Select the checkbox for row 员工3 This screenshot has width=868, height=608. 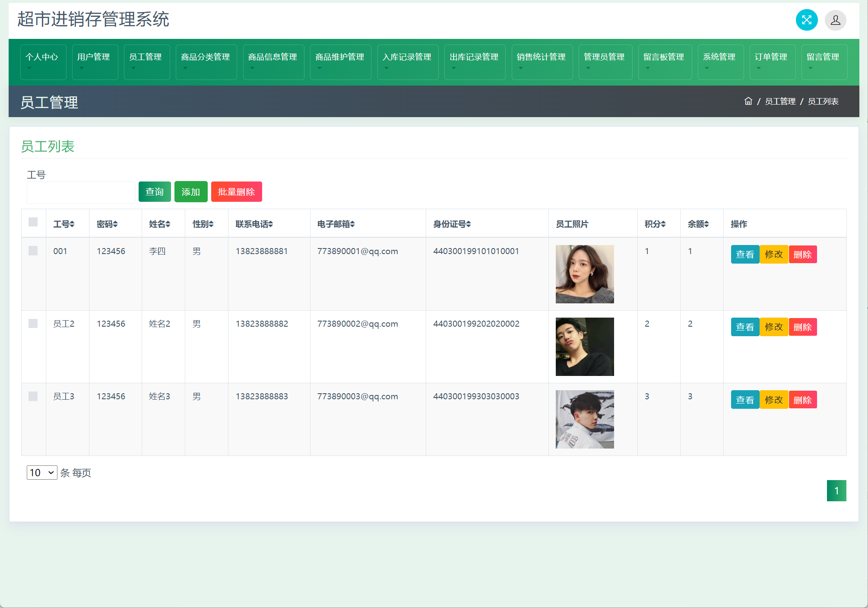coord(33,396)
